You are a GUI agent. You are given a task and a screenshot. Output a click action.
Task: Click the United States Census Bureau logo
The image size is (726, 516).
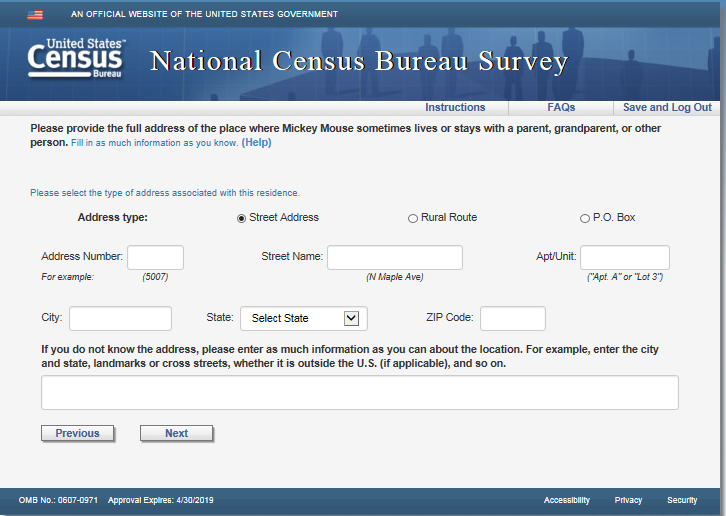[x=77, y=59]
